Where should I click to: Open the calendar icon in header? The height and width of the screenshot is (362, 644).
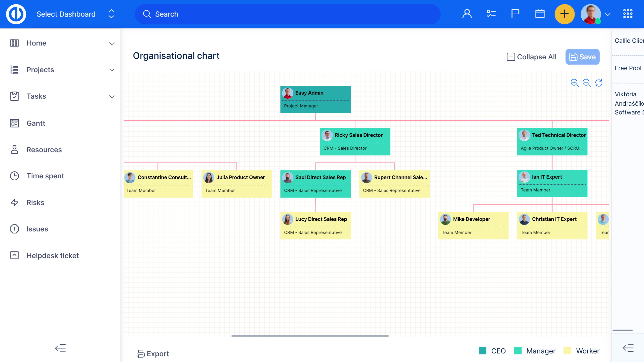click(540, 14)
